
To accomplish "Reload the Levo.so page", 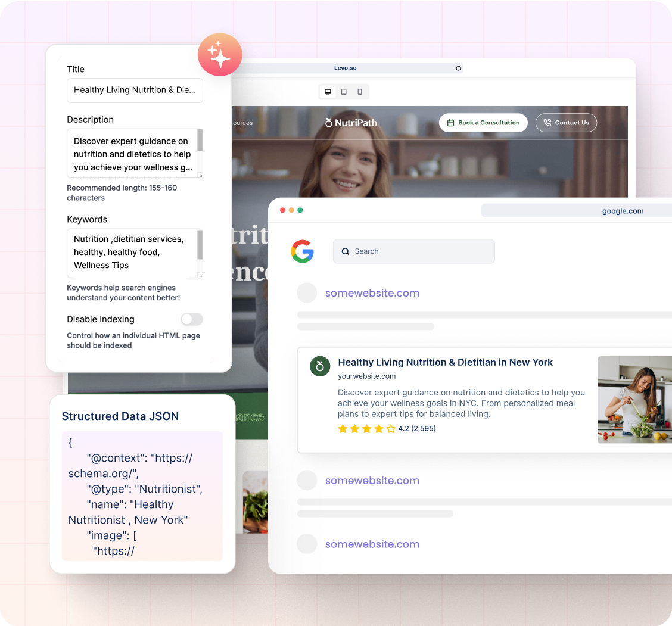I will coord(458,68).
